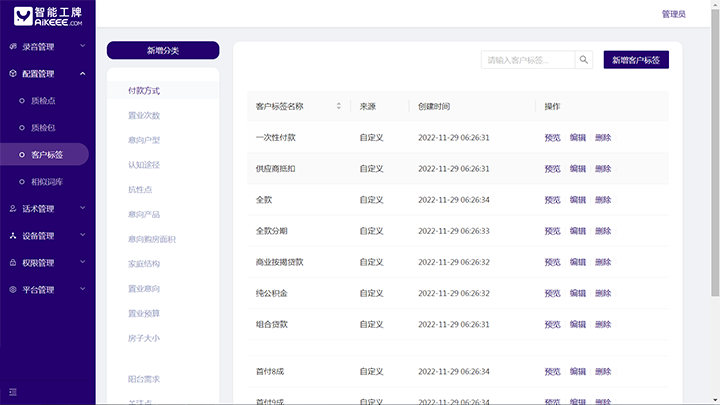Collapse the 配置管理 menu chevron
720x405 pixels.
click(x=83, y=74)
